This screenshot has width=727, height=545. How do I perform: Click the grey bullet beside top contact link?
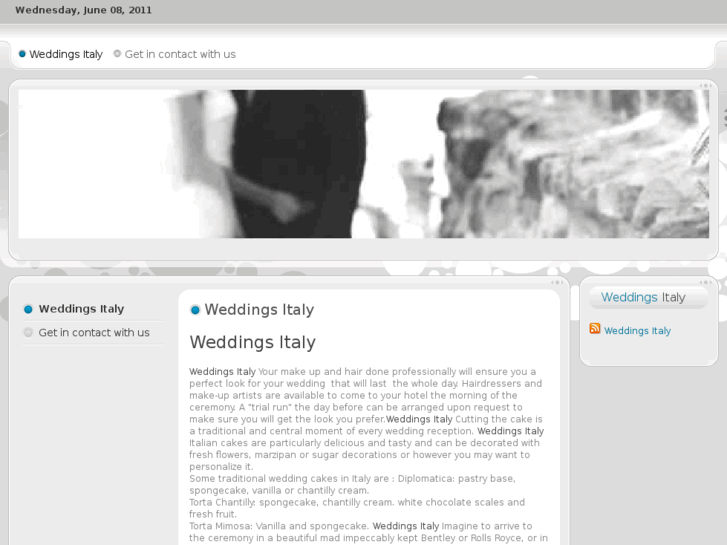pos(117,54)
